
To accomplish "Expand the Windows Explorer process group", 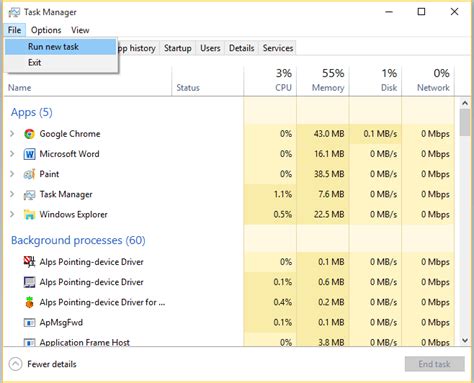I will (12, 214).
